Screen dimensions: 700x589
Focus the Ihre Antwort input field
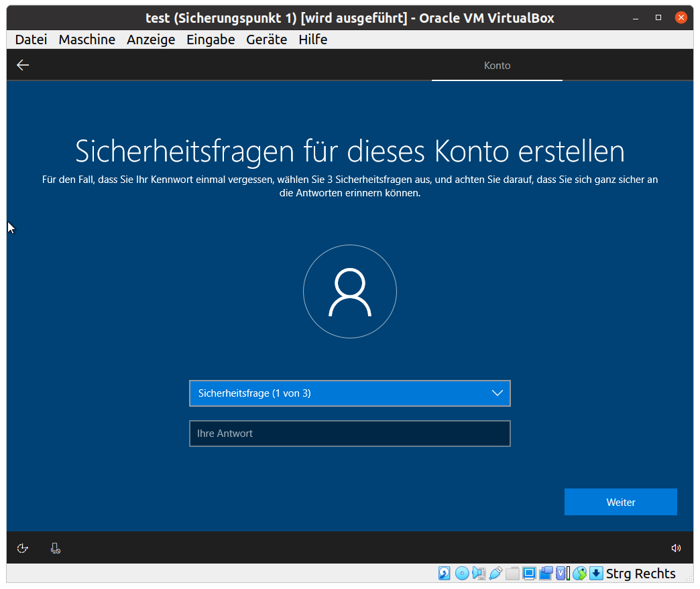[350, 434]
